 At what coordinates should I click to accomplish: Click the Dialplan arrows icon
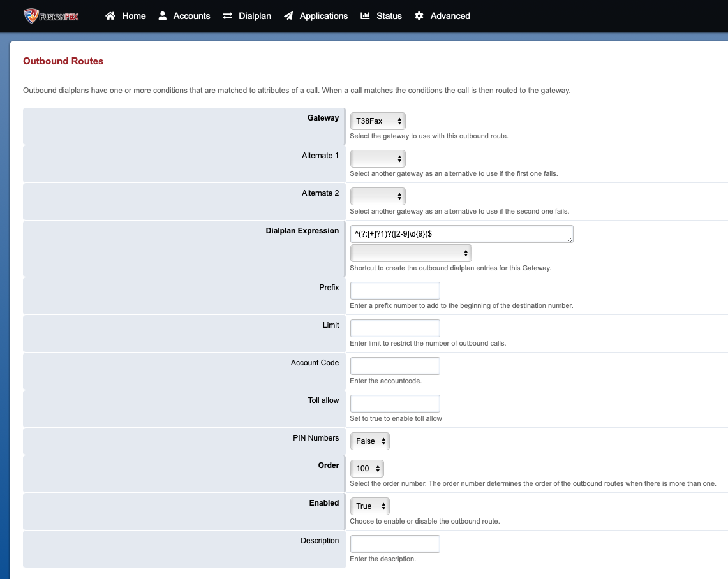tap(228, 16)
